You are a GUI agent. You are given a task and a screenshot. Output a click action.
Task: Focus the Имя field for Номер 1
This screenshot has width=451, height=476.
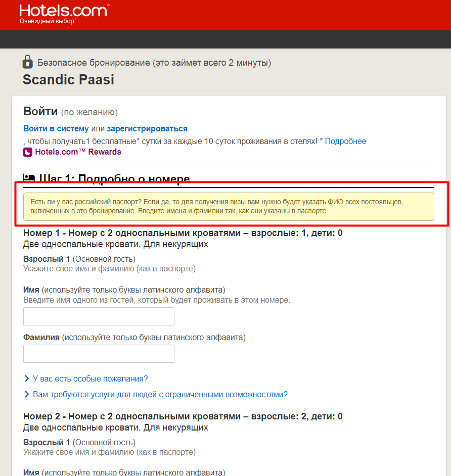pyautogui.click(x=99, y=316)
